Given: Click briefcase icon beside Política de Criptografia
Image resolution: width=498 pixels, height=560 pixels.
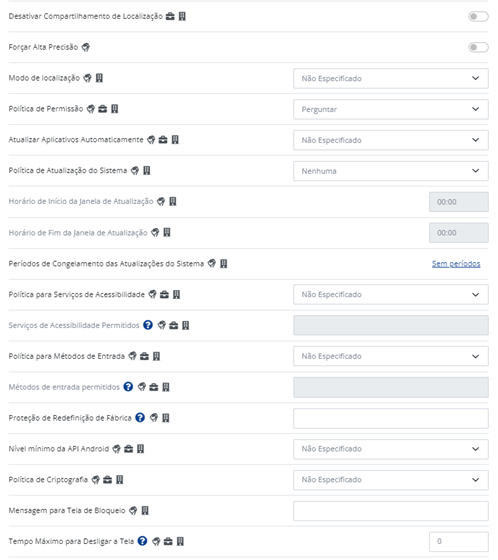Looking at the screenshot, I should [108, 480].
